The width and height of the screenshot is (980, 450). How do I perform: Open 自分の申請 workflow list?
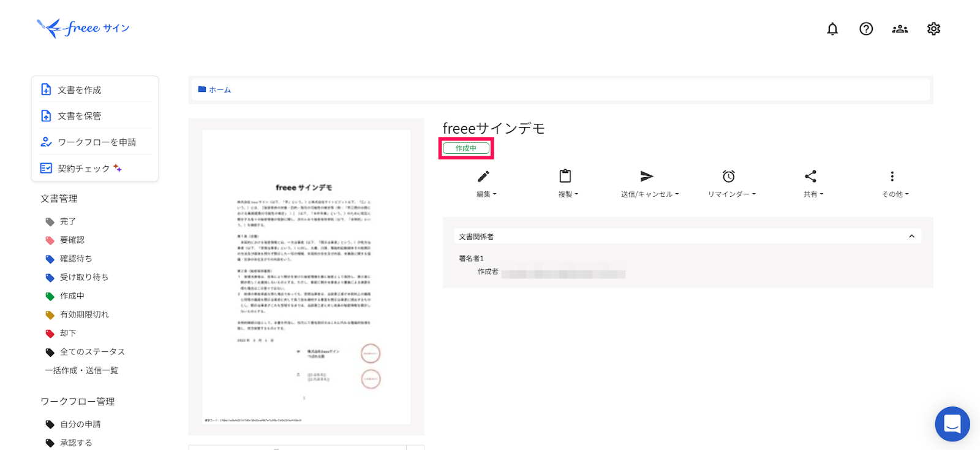coord(80,424)
